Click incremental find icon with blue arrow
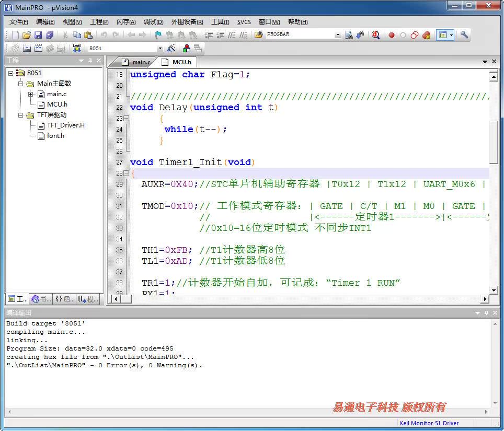 pos(360,34)
